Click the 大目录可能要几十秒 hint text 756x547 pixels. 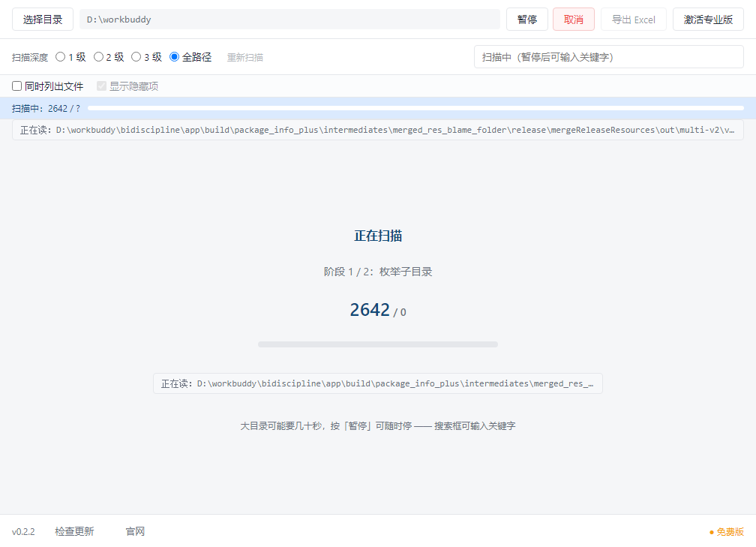[x=378, y=426]
